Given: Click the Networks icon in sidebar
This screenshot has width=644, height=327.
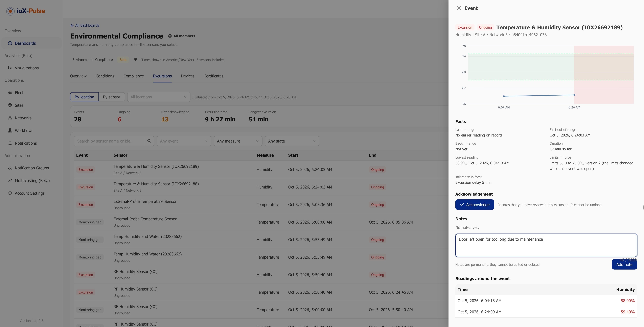Looking at the screenshot, I should (x=10, y=118).
